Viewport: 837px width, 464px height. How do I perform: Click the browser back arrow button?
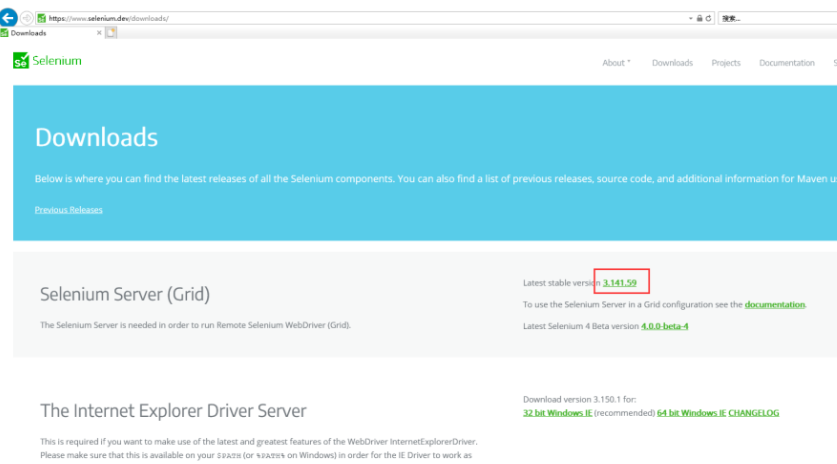(x=8, y=18)
